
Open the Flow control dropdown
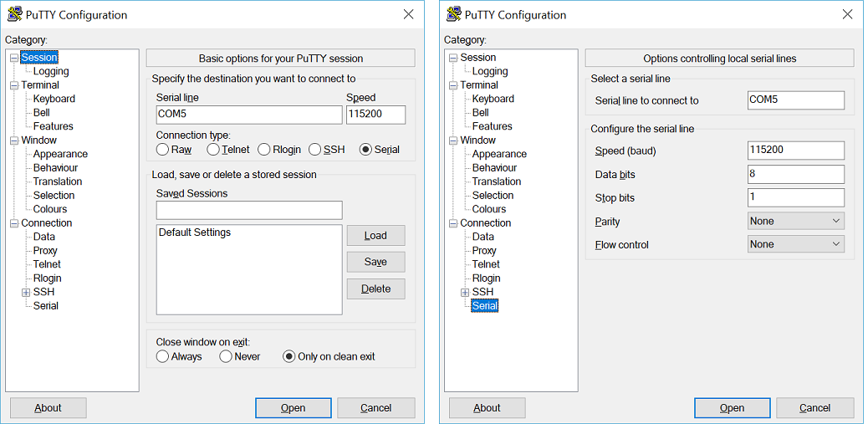pos(795,245)
